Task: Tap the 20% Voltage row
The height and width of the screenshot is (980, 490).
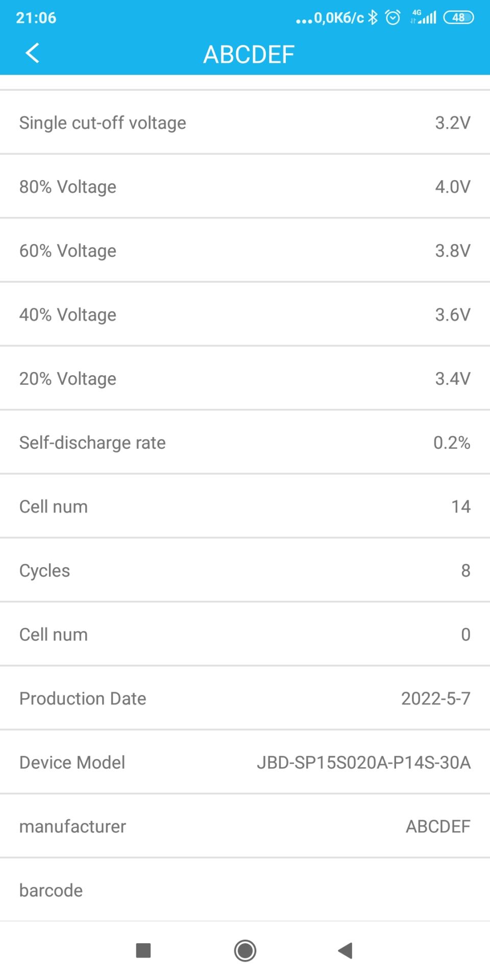Action: click(245, 379)
